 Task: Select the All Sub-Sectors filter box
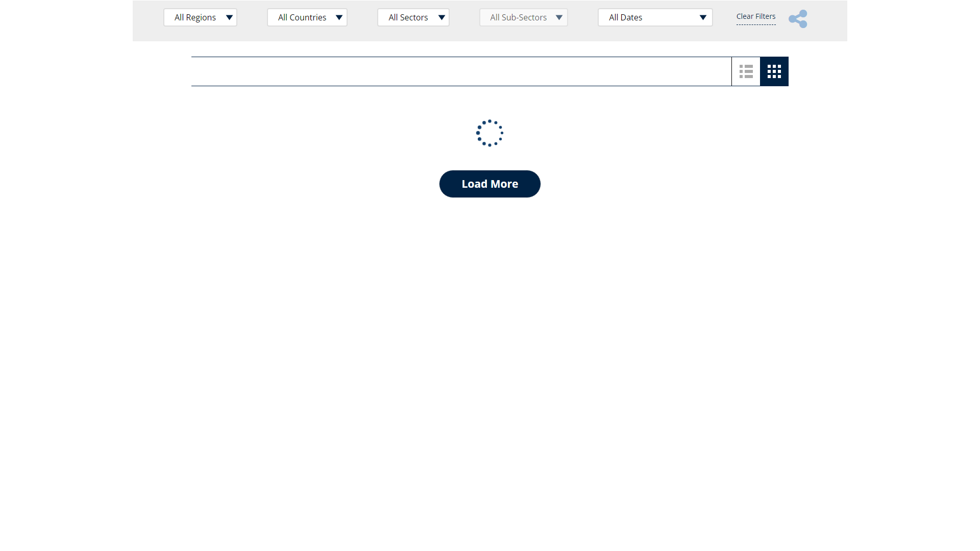(518, 17)
